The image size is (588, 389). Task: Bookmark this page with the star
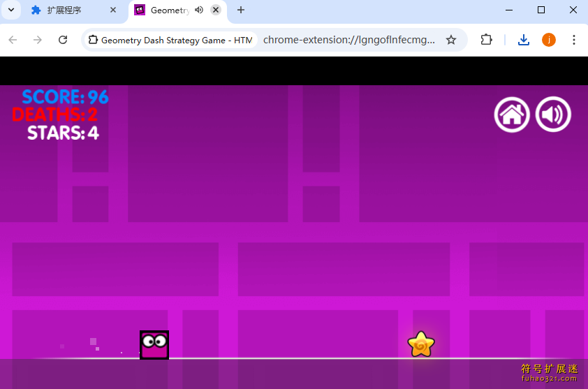point(450,40)
